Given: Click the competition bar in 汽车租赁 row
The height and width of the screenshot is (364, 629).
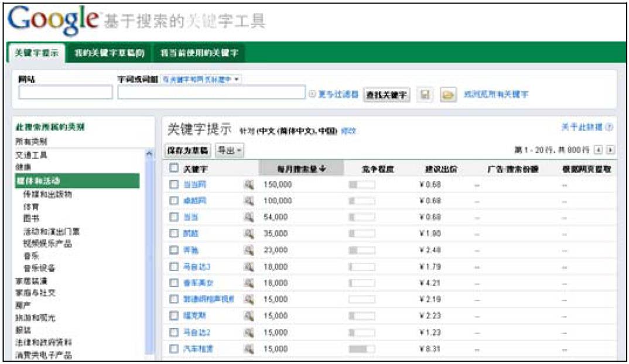Looking at the screenshot, I should click(362, 349).
